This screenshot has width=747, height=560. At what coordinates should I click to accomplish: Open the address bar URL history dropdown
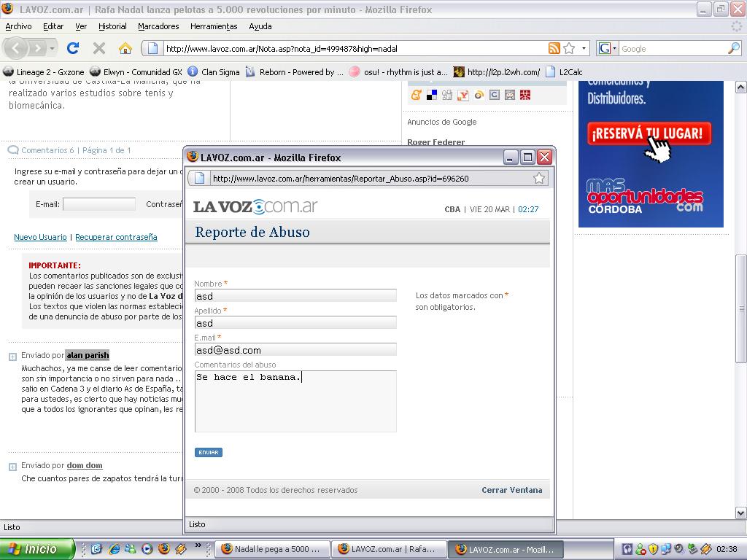(x=584, y=48)
